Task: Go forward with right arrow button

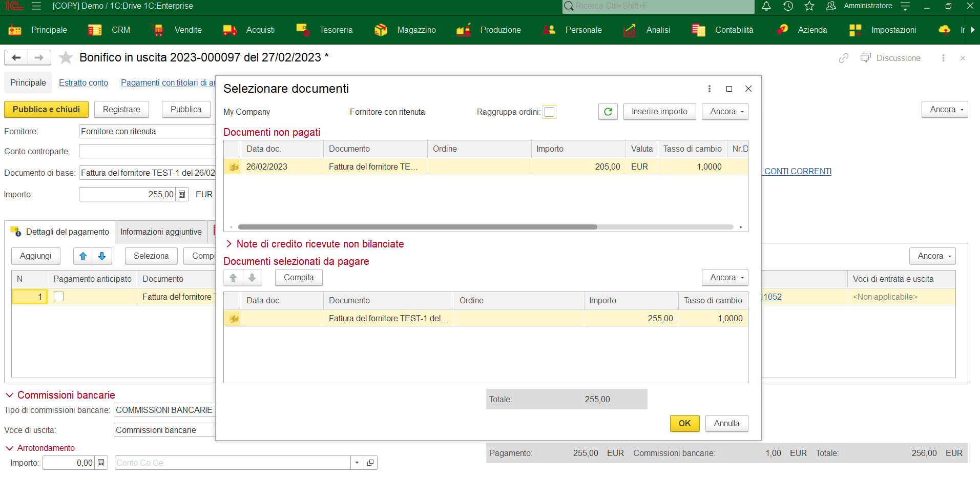Action: [x=39, y=57]
